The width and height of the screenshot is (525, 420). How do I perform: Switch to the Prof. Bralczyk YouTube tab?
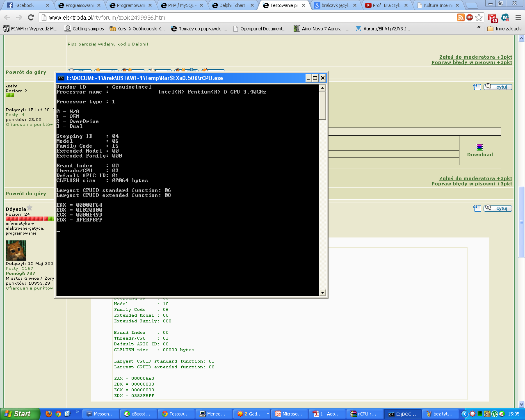387,5
